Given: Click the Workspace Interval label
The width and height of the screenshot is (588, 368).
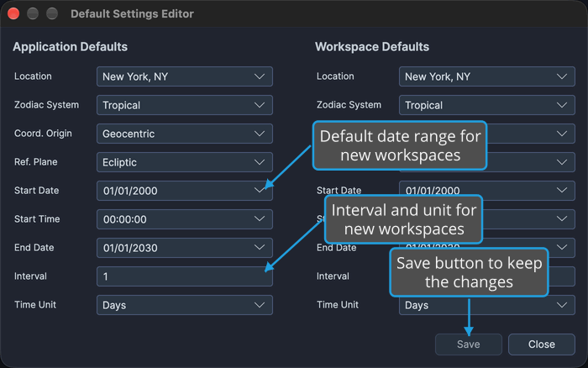Looking at the screenshot, I should tap(333, 276).
